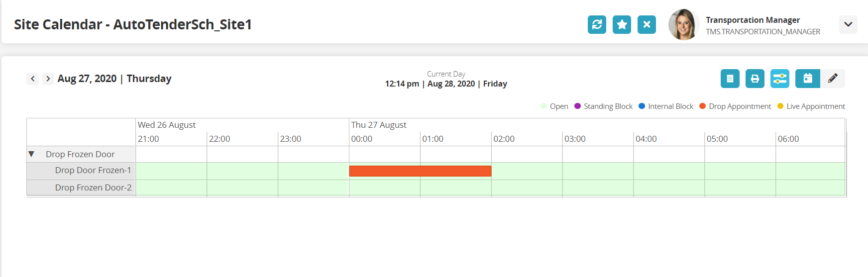868x277 pixels.
Task: Go to next day
Action: (x=48, y=79)
